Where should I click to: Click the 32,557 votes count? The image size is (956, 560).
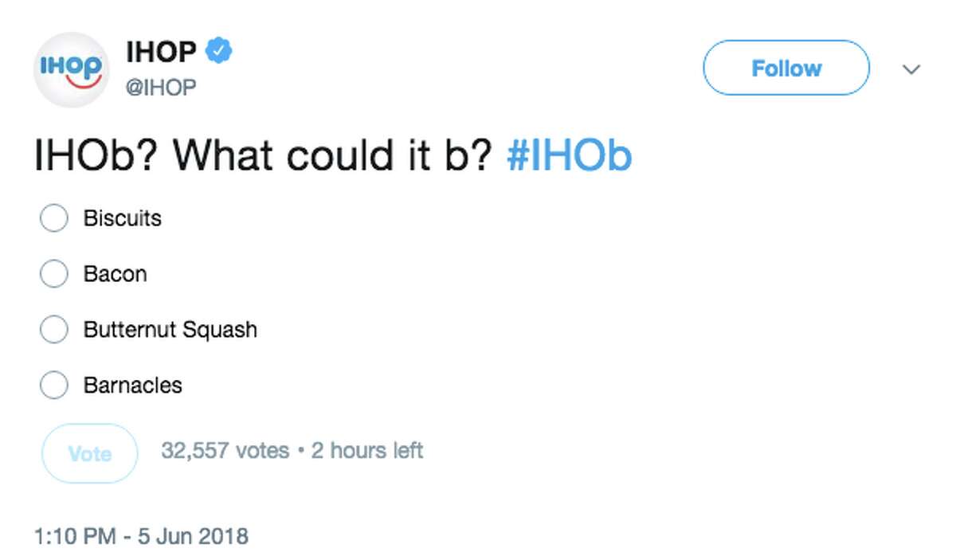point(226,450)
